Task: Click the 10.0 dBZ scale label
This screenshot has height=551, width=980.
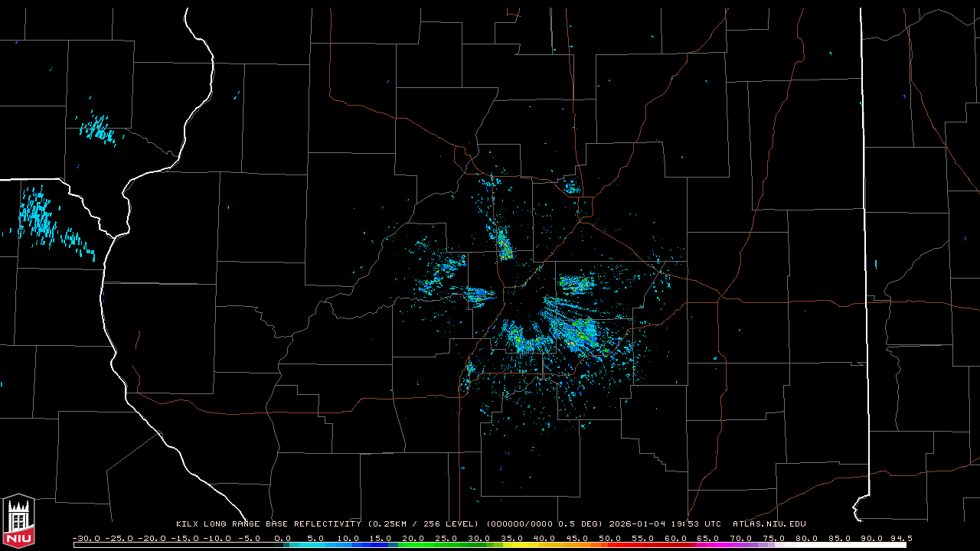Action: click(348, 538)
